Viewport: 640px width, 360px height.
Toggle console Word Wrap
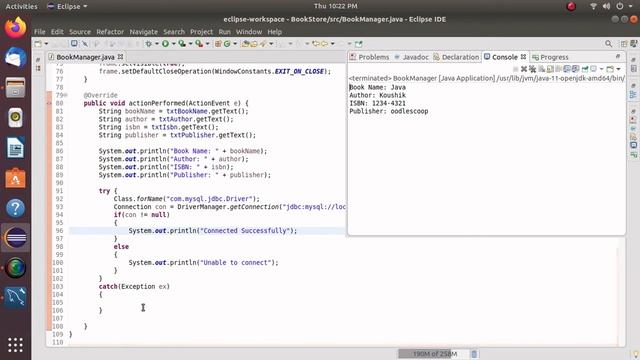pos(558,69)
